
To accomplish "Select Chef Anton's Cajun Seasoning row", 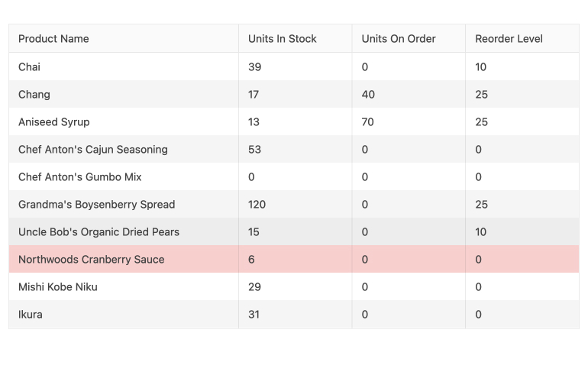I will (x=294, y=149).
